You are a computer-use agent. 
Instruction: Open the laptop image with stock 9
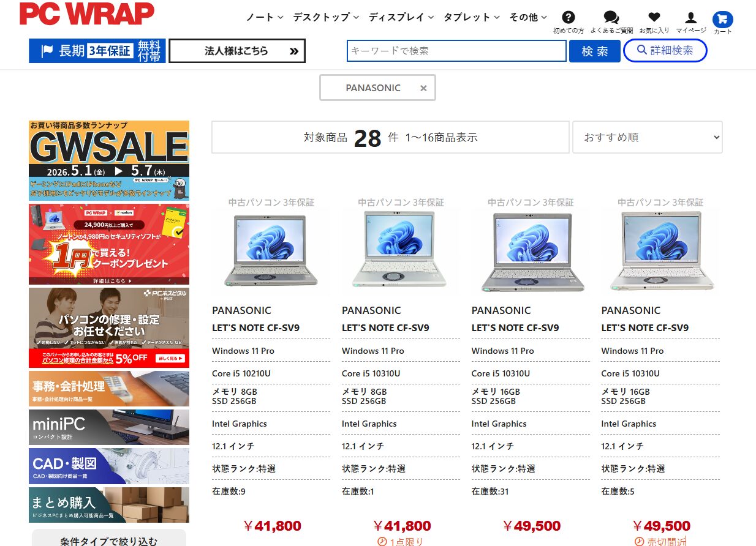tap(271, 250)
